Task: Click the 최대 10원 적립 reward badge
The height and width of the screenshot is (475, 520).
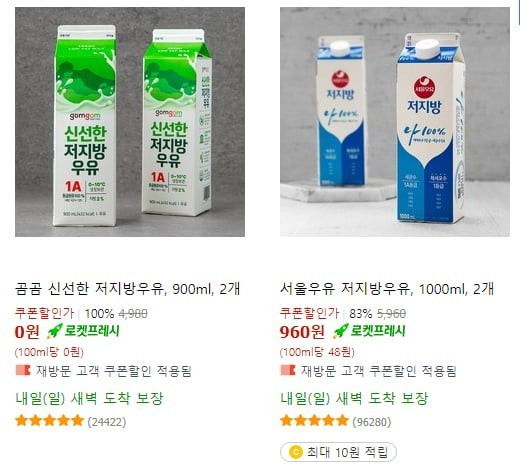Action: [338, 452]
